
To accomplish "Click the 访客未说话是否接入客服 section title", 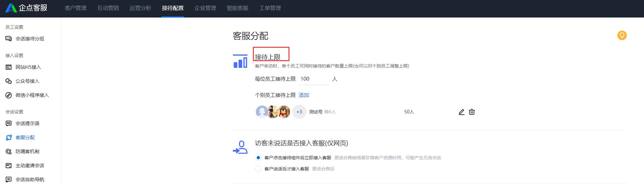I will tap(302, 143).
